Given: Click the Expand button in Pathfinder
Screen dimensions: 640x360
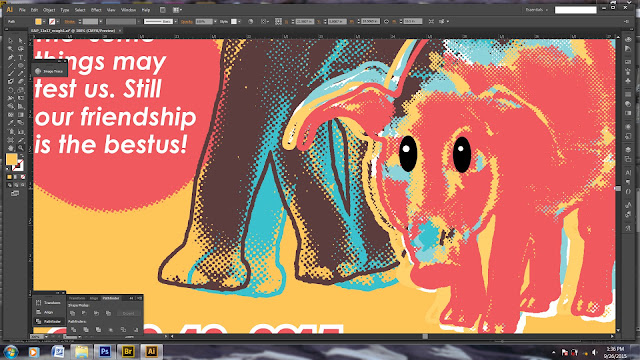Looking at the screenshot, I should click(129, 313).
